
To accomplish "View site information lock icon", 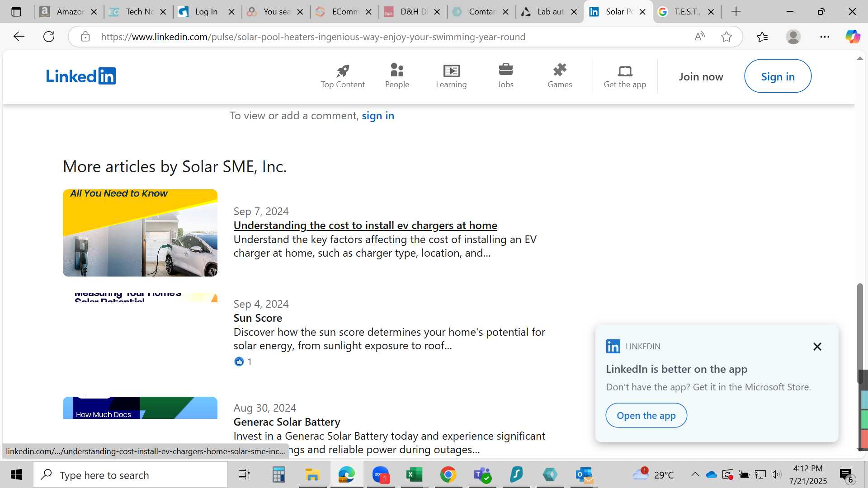I will click(85, 37).
